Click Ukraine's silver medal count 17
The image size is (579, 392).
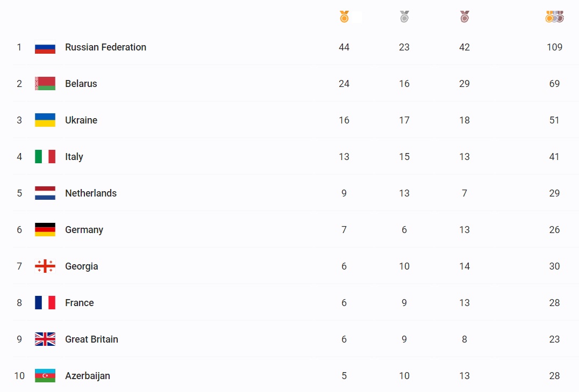click(x=404, y=120)
